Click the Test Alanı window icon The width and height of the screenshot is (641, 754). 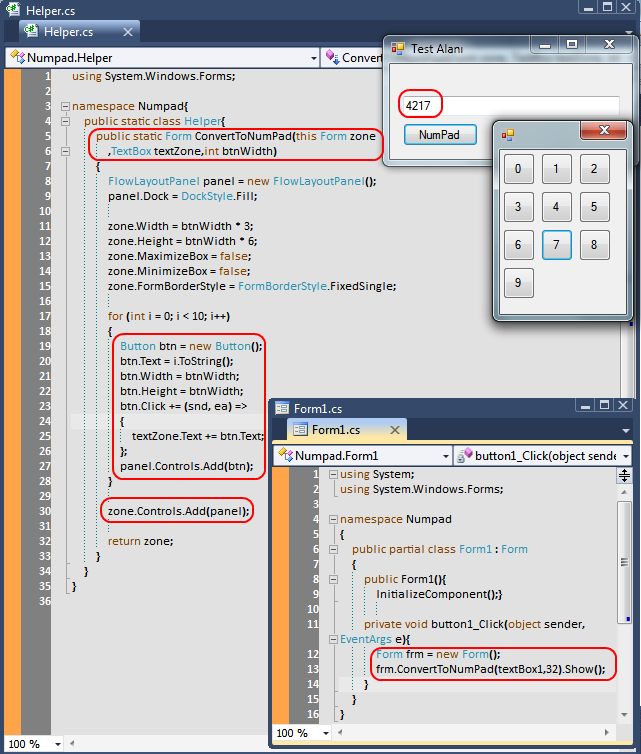click(x=397, y=48)
